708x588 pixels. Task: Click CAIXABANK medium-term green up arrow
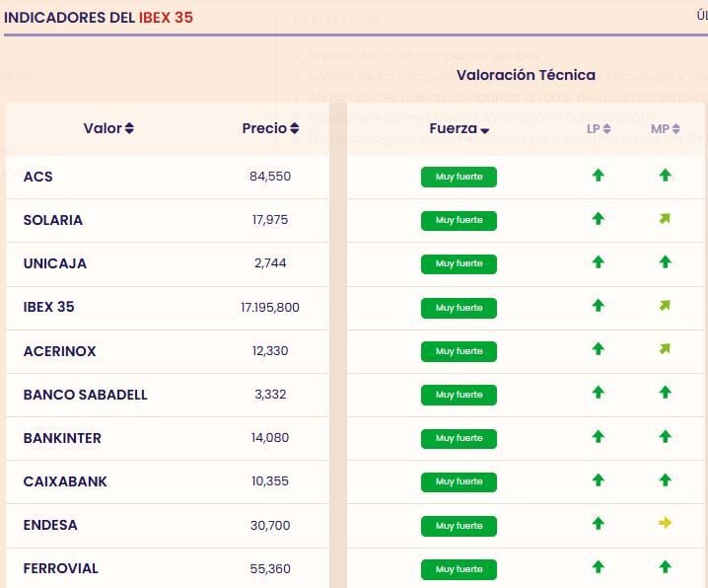[x=665, y=479]
